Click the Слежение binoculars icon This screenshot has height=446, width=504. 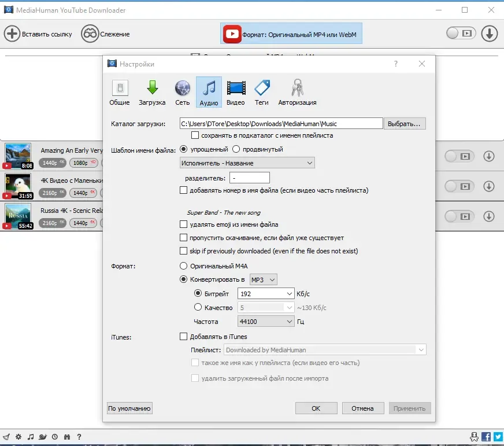[x=90, y=34]
